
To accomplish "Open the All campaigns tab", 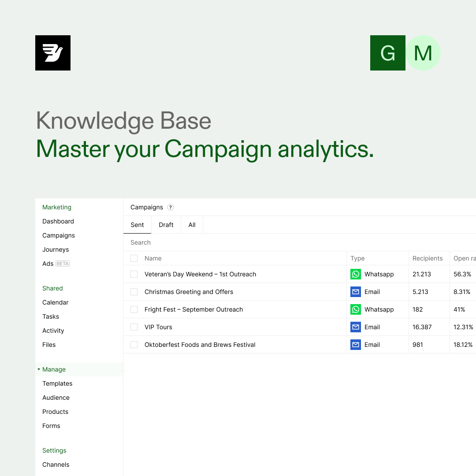I will click(191, 224).
